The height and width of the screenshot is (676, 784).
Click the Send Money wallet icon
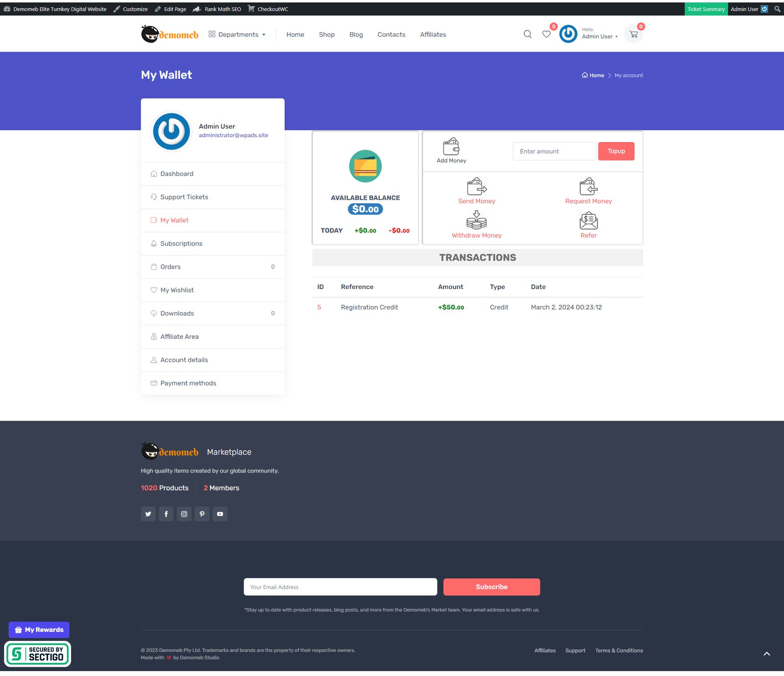pyautogui.click(x=476, y=187)
